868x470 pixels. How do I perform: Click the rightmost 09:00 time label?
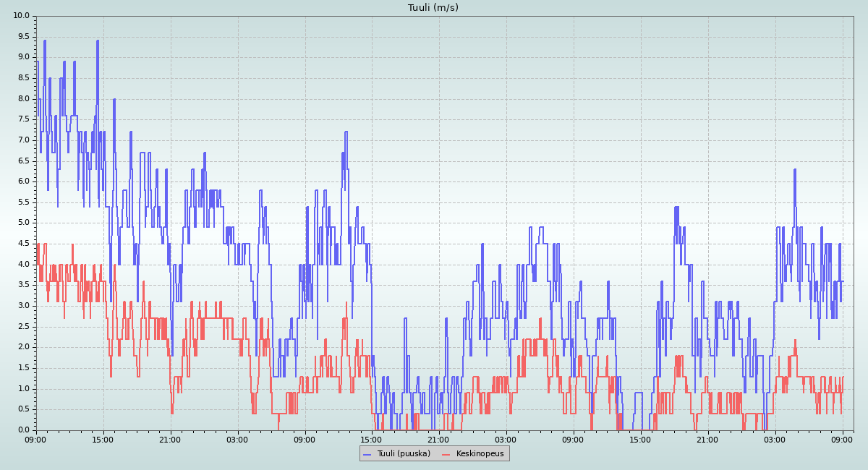(x=842, y=439)
